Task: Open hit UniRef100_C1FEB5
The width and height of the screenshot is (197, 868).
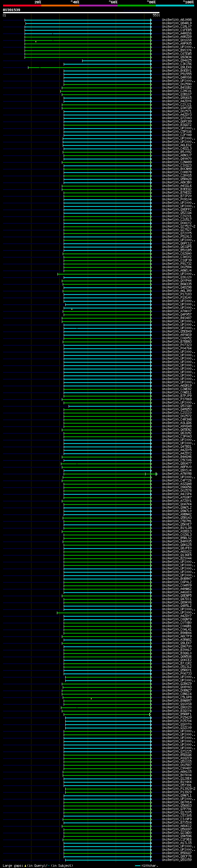Action: click(177, 30)
